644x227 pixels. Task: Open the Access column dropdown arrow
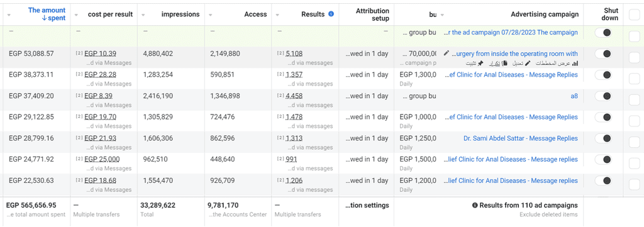click(x=211, y=15)
